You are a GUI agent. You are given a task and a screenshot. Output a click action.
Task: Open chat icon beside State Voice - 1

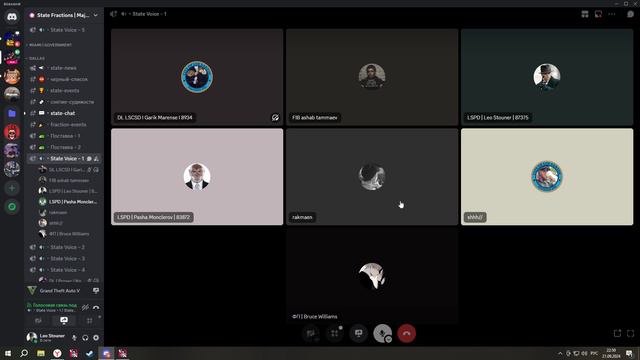pos(89,158)
